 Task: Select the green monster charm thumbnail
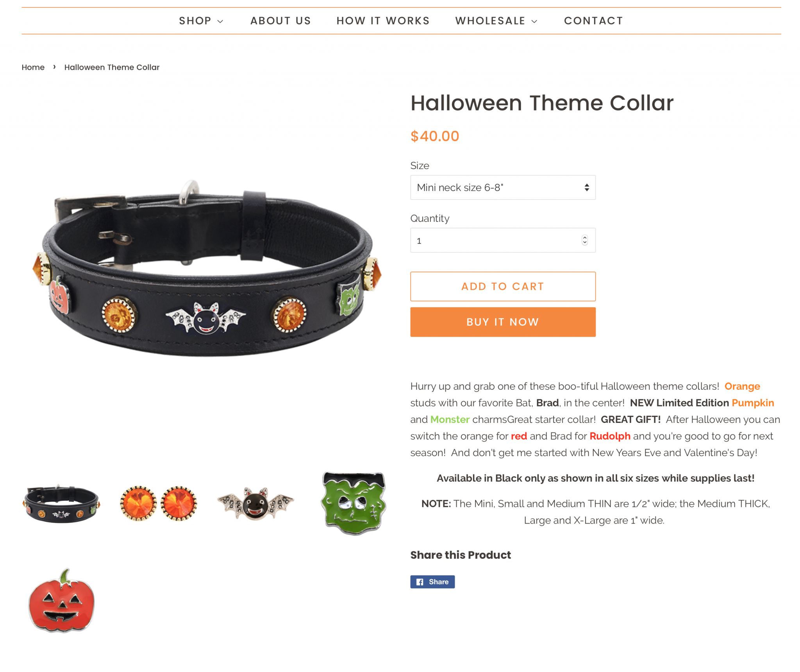click(353, 503)
